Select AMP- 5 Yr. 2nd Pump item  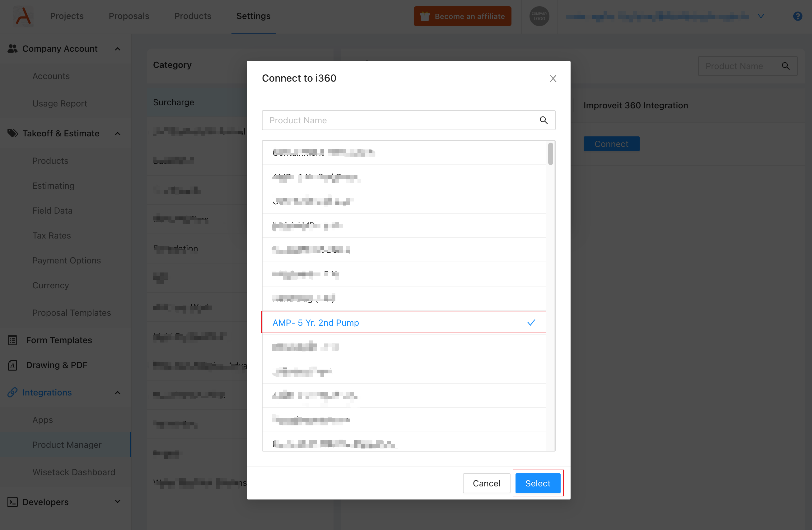pyautogui.click(x=404, y=322)
